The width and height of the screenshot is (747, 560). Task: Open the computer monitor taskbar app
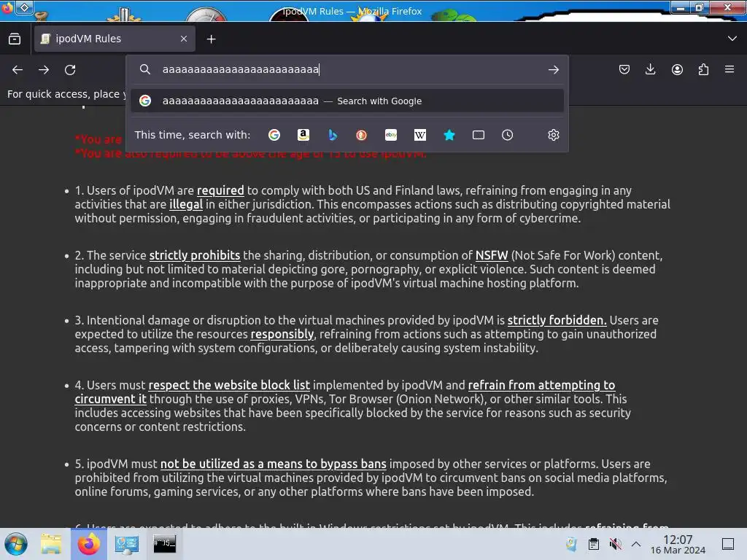tap(127, 544)
